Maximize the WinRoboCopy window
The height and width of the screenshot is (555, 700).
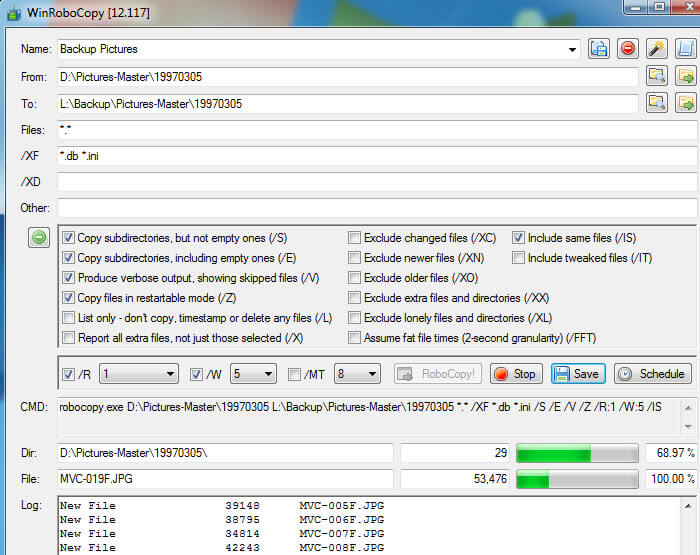click(x=659, y=7)
